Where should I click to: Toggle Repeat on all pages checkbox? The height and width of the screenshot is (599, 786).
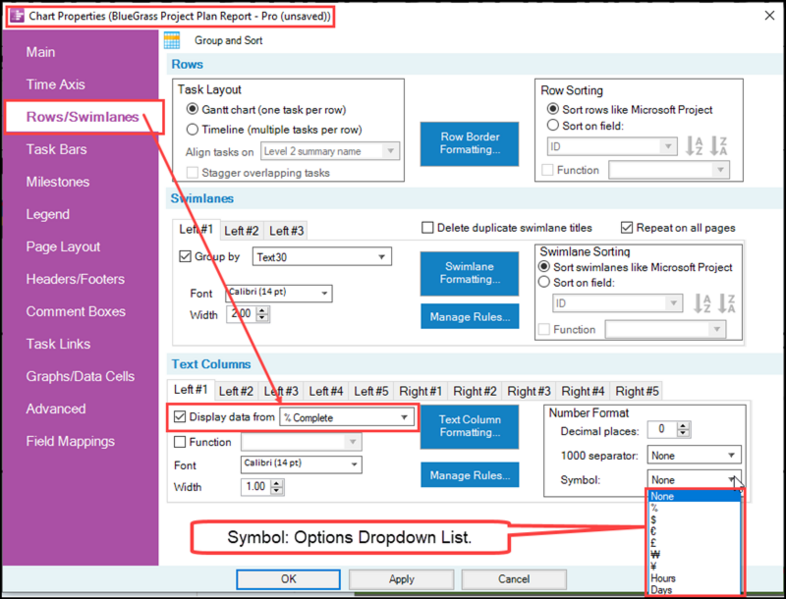pos(627,228)
